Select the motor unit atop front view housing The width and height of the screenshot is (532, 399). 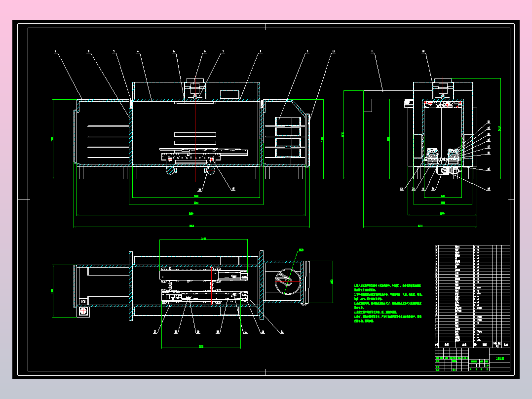(195, 88)
